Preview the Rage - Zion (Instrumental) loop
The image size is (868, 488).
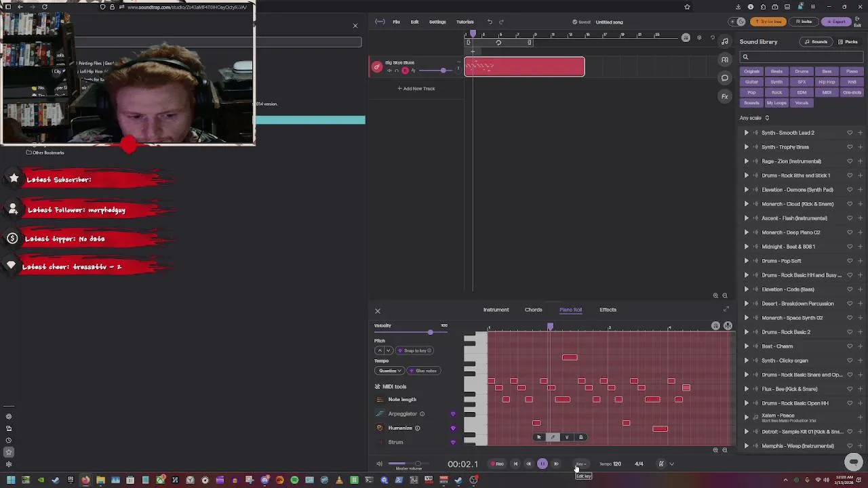(x=747, y=161)
